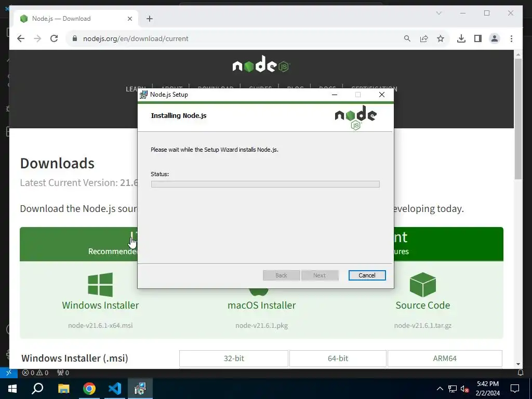Click the installer progress bar
Image resolution: width=532 pixels, height=399 pixels.
point(265,184)
